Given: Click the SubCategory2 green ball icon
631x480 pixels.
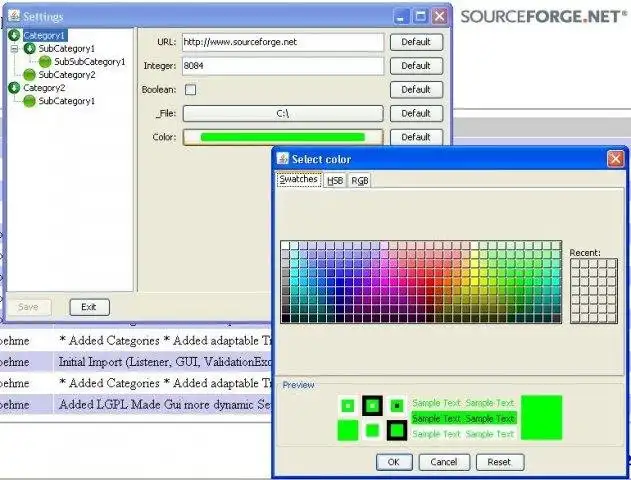Looking at the screenshot, I should click(29, 74).
